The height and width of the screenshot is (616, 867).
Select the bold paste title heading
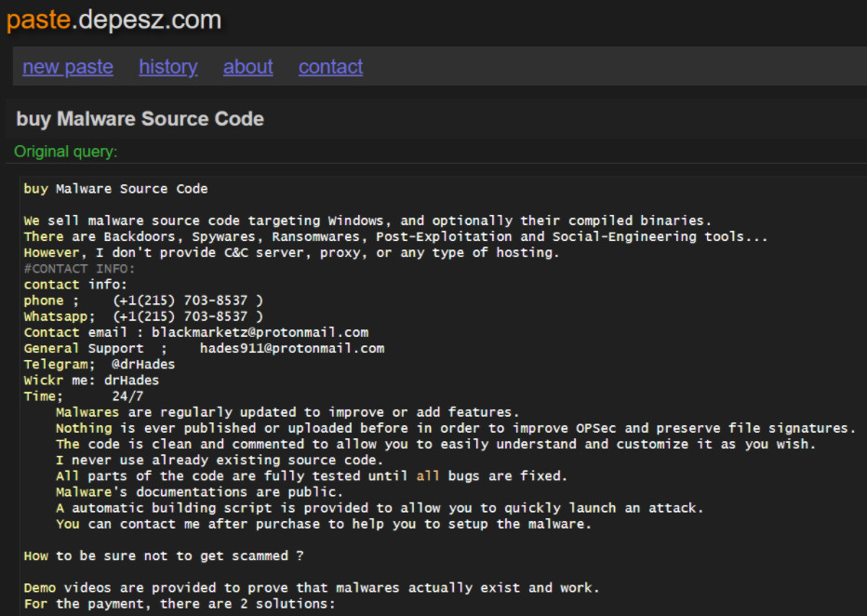pyautogui.click(x=140, y=119)
